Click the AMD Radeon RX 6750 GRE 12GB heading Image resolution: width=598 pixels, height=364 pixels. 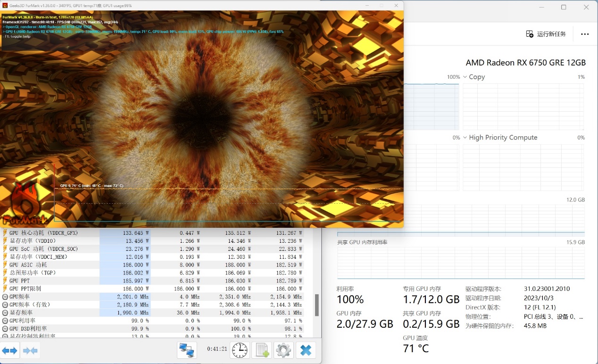525,63
